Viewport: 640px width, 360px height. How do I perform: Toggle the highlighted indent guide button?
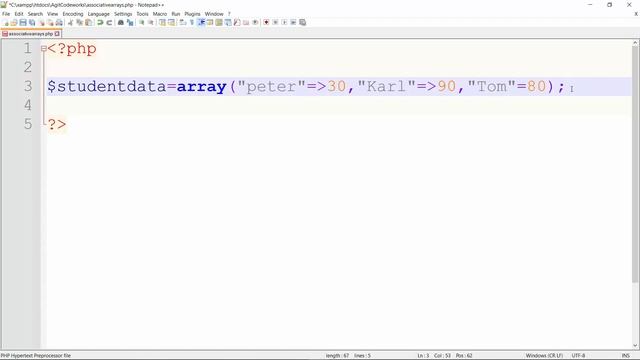pyautogui.click(x=201, y=22)
